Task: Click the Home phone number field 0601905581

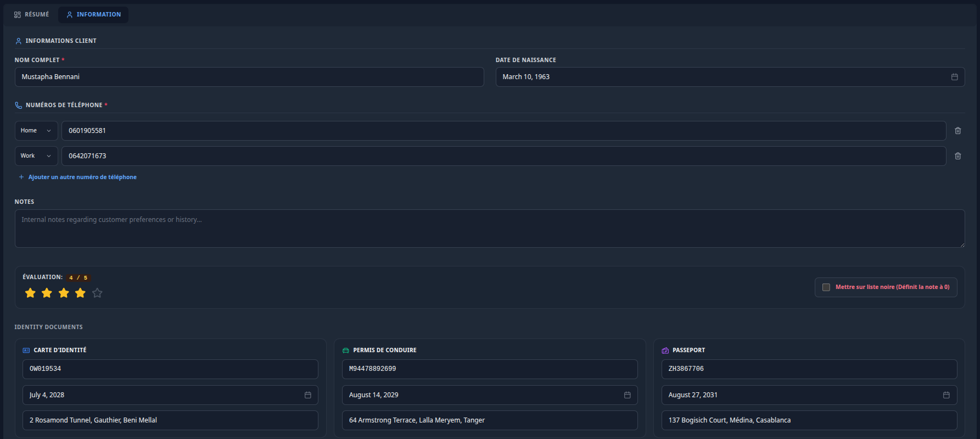Action: (x=504, y=131)
